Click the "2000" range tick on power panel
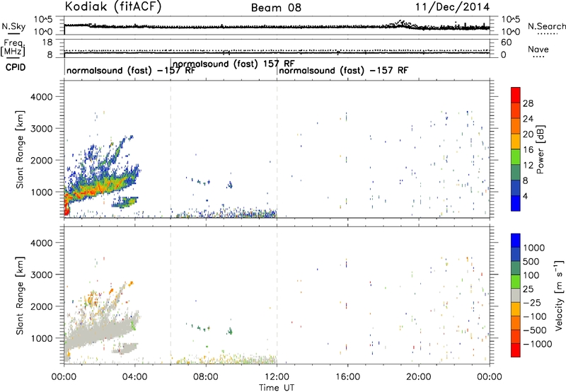The width and height of the screenshot is (566, 392). (x=41, y=160)
